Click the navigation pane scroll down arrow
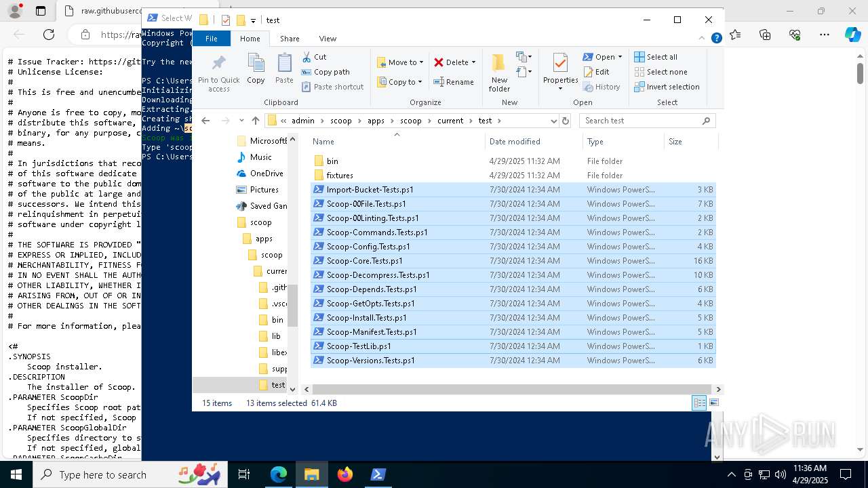 point(293,389)
